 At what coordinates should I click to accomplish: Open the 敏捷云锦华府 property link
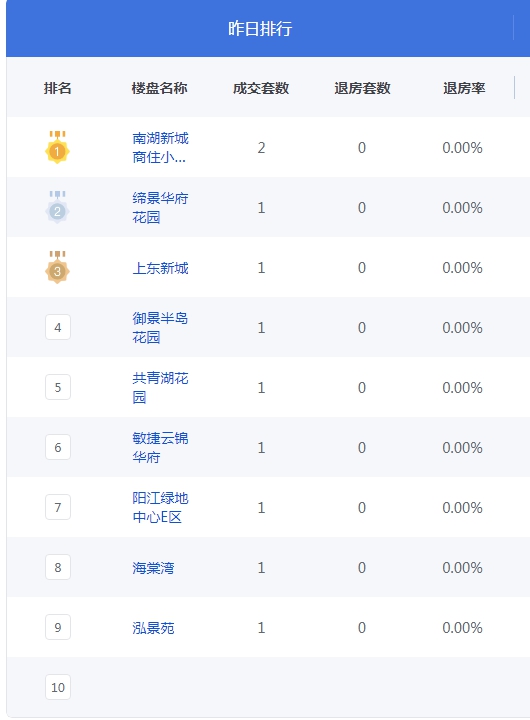click(160, 448)
